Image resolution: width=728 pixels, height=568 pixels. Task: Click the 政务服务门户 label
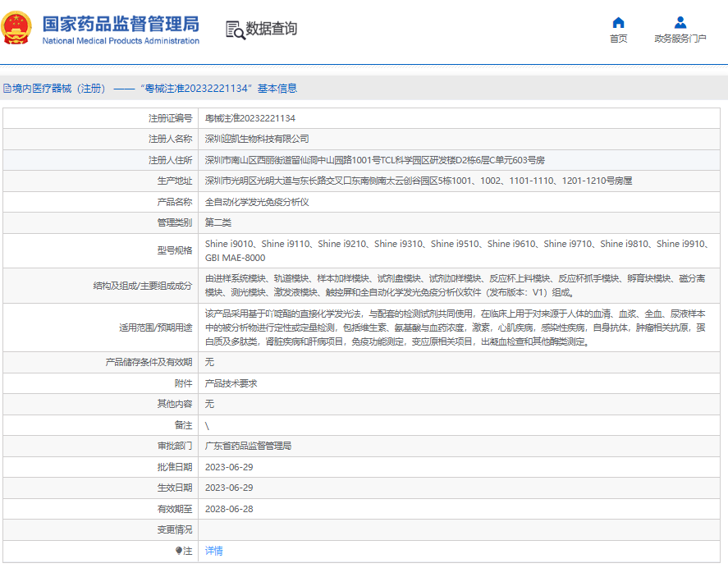tap(680, 39)
